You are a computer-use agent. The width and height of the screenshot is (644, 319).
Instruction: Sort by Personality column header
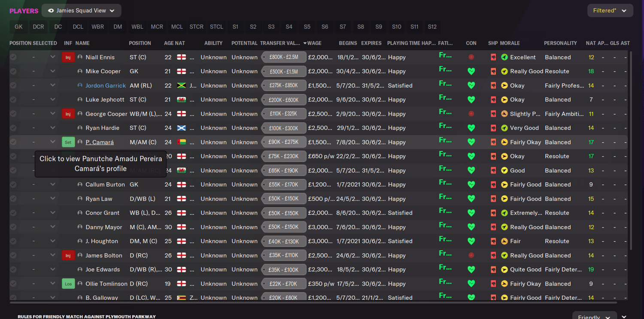click(560, 43)
